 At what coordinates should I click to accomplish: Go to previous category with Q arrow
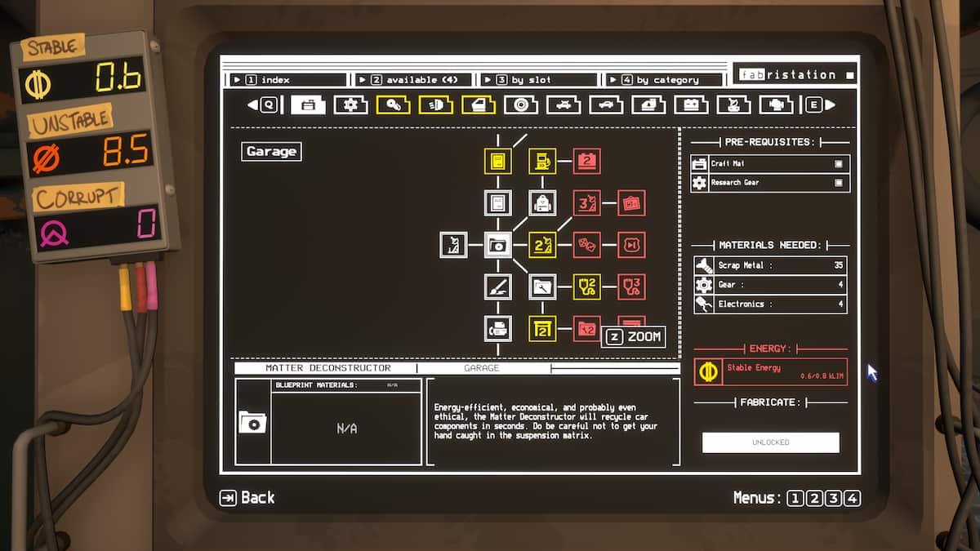[263, 104]
